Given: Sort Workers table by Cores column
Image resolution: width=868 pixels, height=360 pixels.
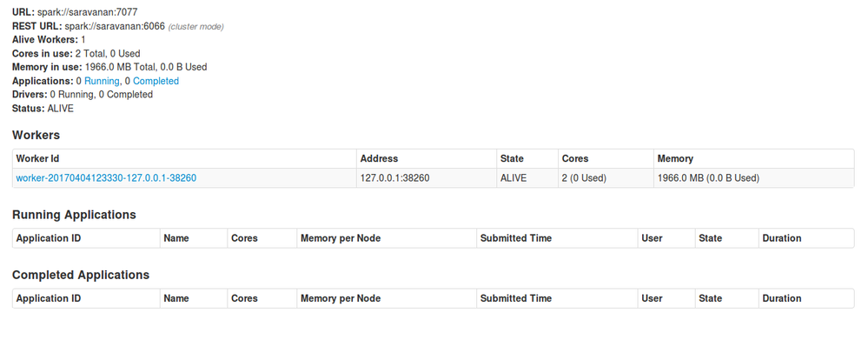Looking at the screenshot, I should [x=575, y=159].
